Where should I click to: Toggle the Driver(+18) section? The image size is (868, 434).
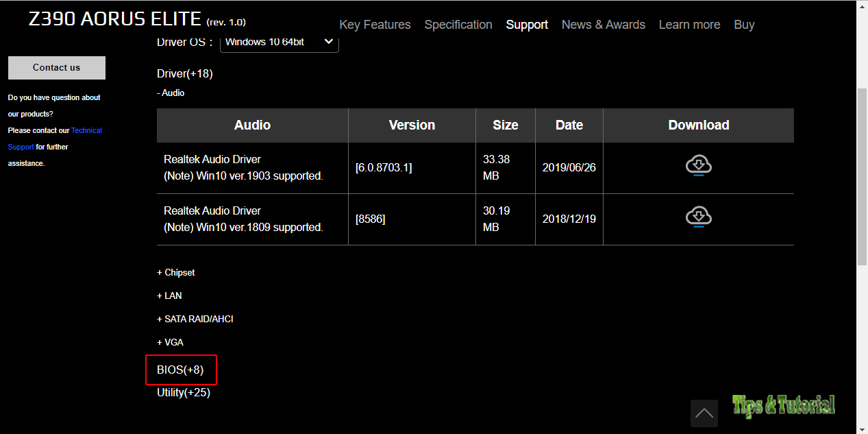tap(185, 73)
